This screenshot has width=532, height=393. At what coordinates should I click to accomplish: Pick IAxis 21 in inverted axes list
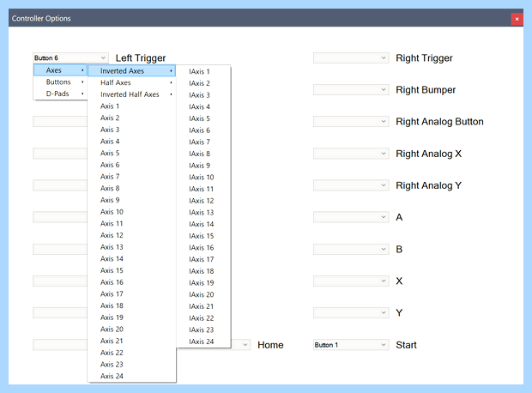tap(203, 306)
